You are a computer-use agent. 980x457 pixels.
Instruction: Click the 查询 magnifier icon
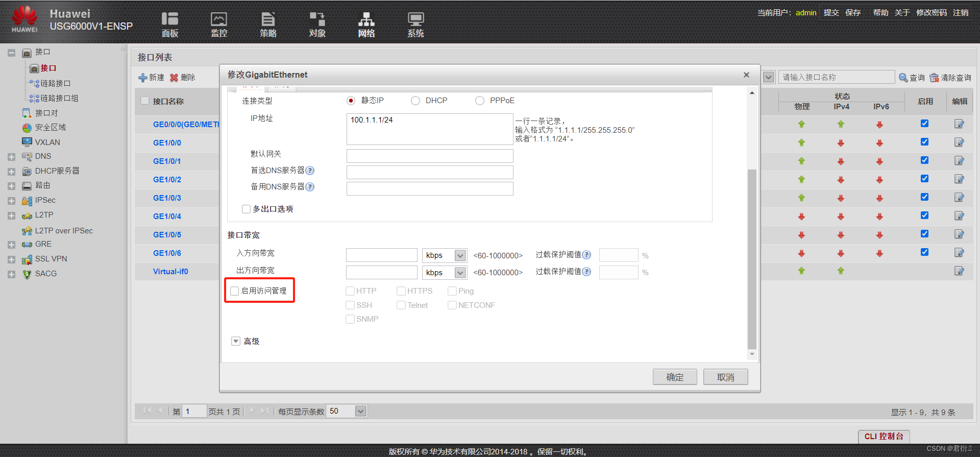tap(903, 78)
